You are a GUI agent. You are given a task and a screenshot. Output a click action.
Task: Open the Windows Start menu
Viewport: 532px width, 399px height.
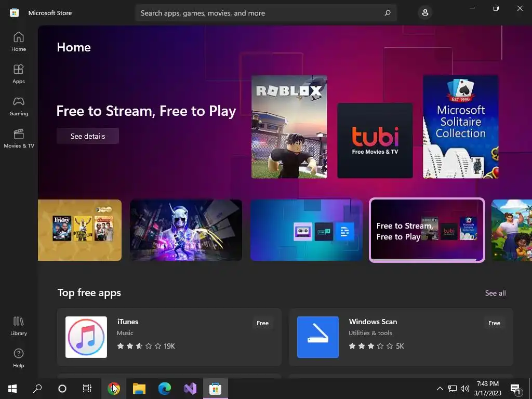tap(12, 389)
